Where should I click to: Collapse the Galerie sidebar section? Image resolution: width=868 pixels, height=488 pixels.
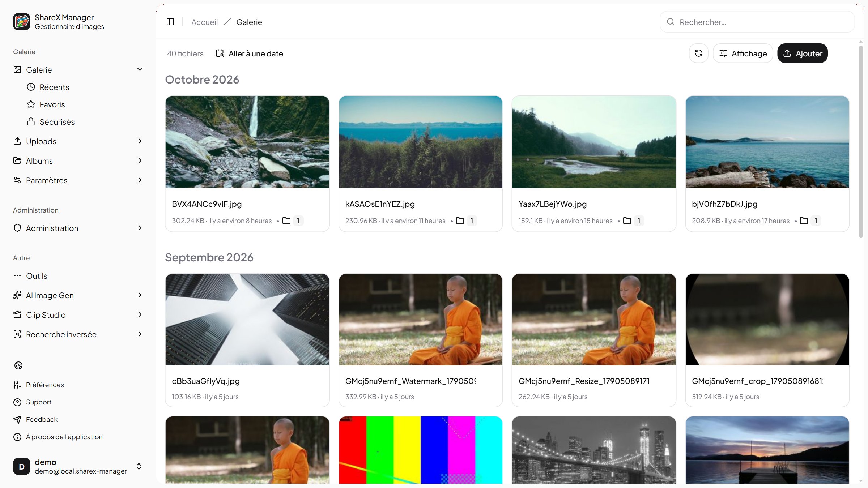[x=140, y=69]
